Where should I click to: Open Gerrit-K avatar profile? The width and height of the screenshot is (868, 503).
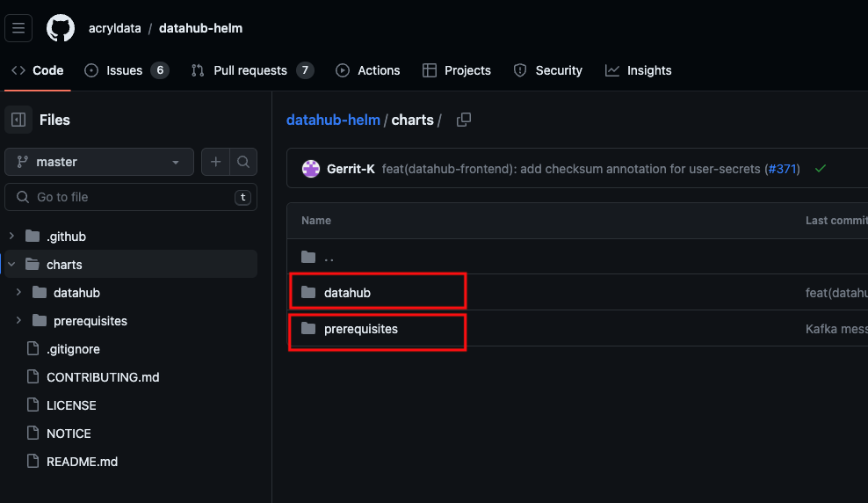pyautogui.click(x=311, y=169)
